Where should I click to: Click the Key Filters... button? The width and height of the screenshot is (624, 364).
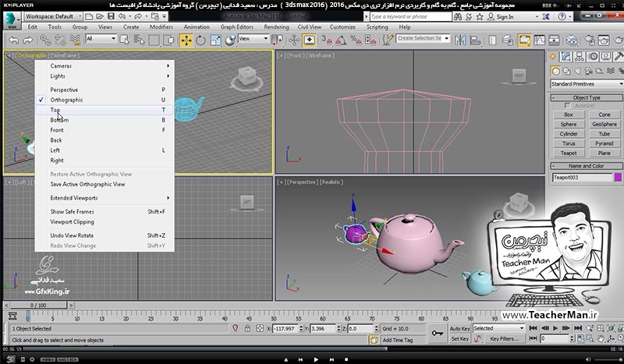pos(504,339)
